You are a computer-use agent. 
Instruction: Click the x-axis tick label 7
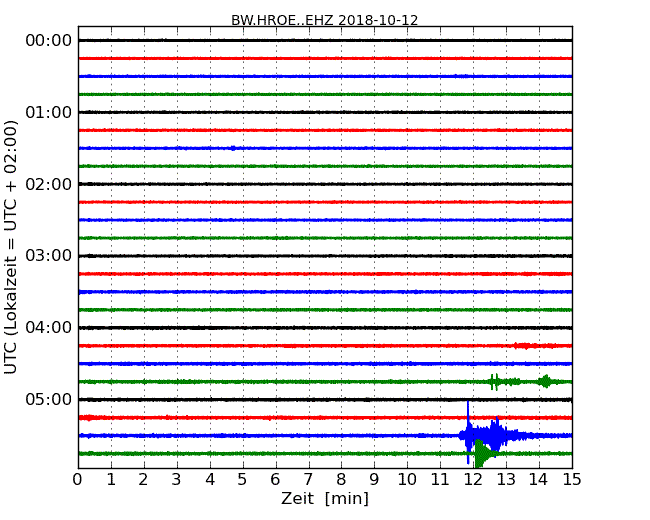point(308,480)
